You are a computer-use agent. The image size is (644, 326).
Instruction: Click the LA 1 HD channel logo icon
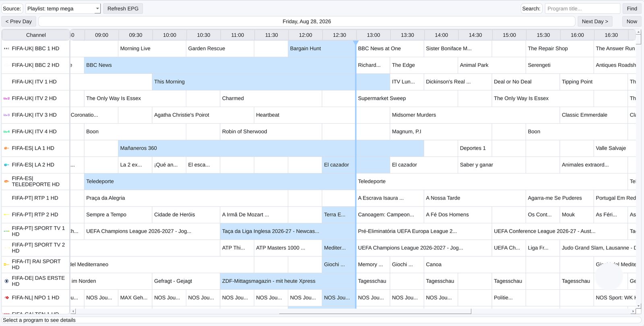point(6,148)
